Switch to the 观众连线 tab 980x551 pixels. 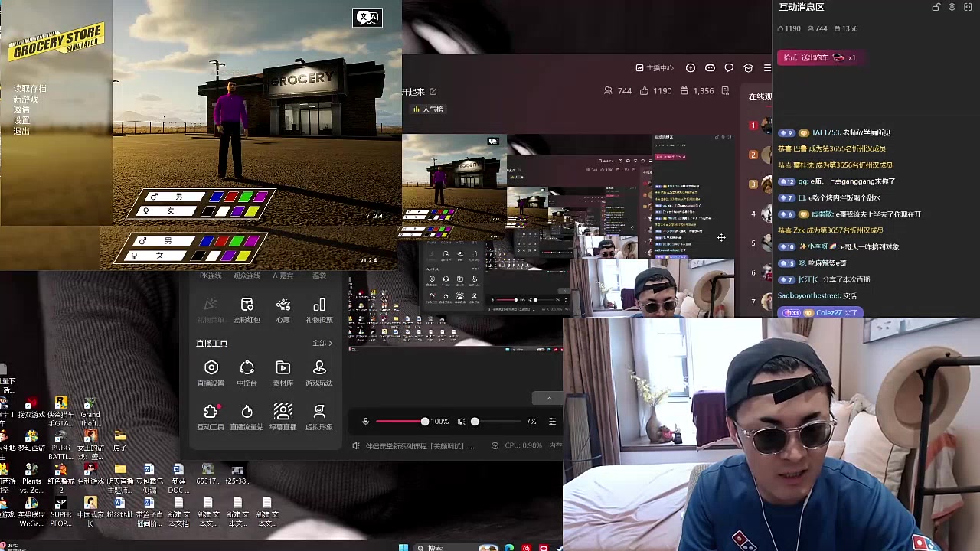point(247,275)
